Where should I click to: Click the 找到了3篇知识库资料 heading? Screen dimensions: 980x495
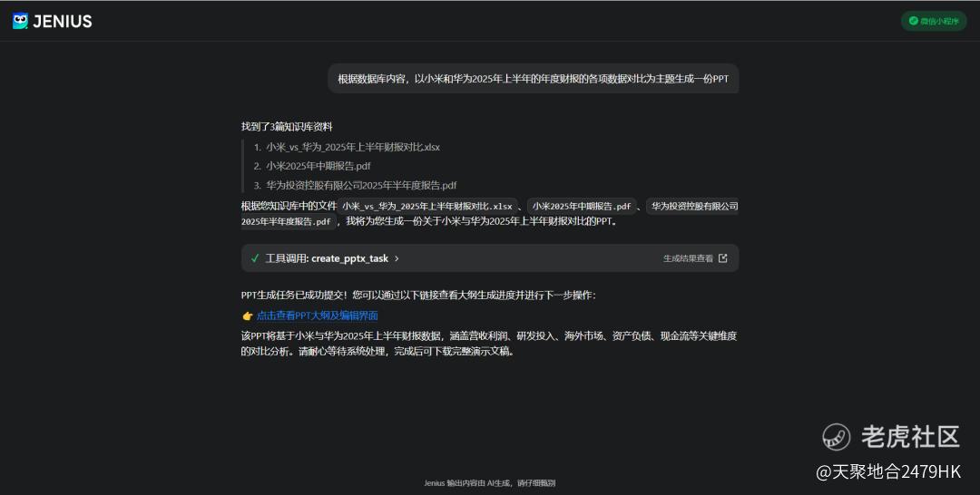[287, 127]
